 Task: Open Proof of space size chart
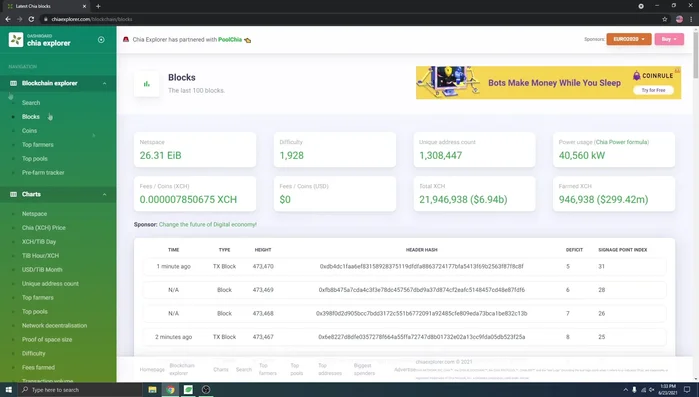(x=47, y=340)
